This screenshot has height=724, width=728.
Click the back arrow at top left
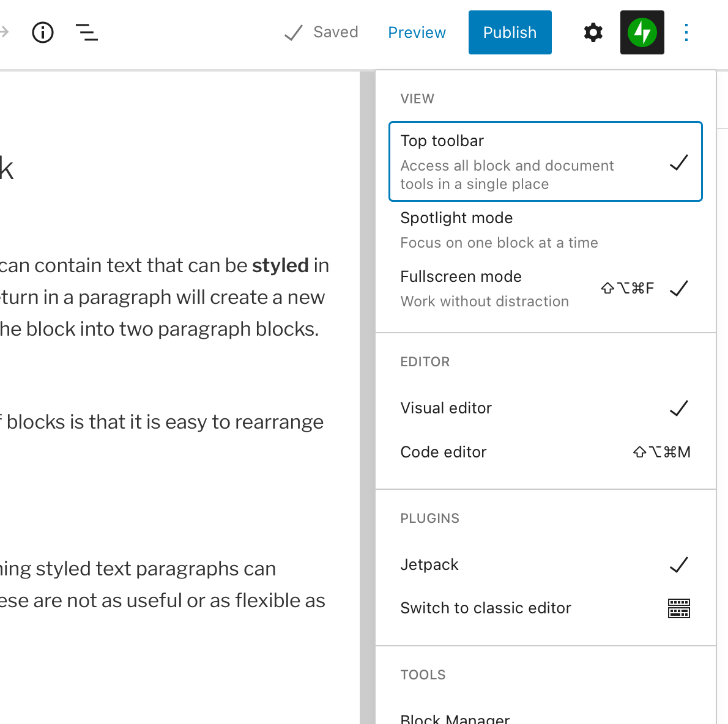(4, 32)
